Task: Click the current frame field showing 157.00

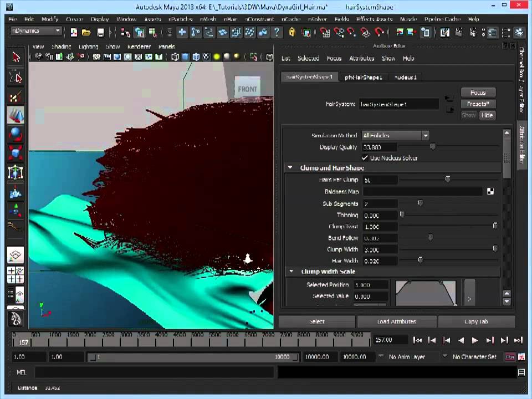Action: (390, 340)
